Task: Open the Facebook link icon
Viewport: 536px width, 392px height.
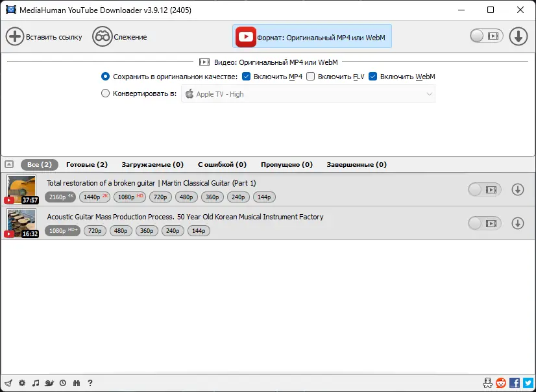Action: pos(515,383)
